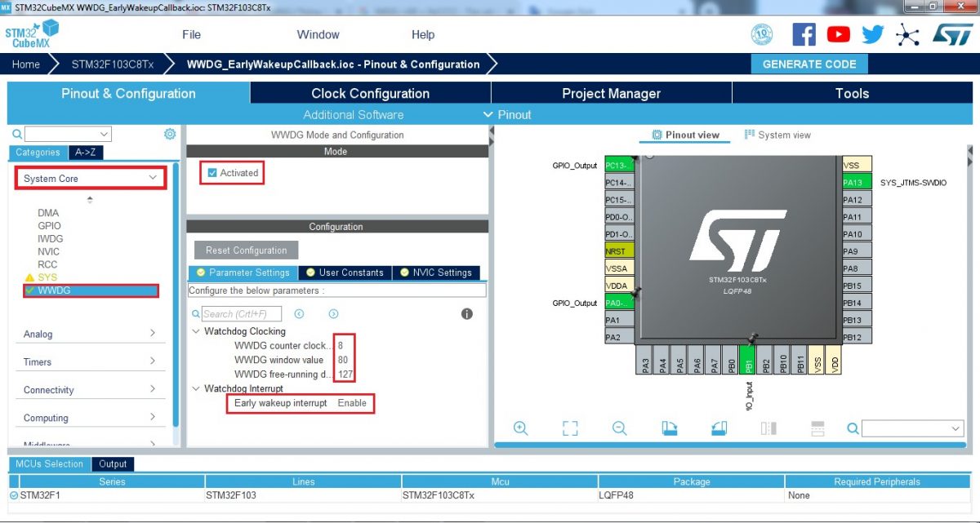
Task: Click the parameter info icon
Action: coord(467,314)
